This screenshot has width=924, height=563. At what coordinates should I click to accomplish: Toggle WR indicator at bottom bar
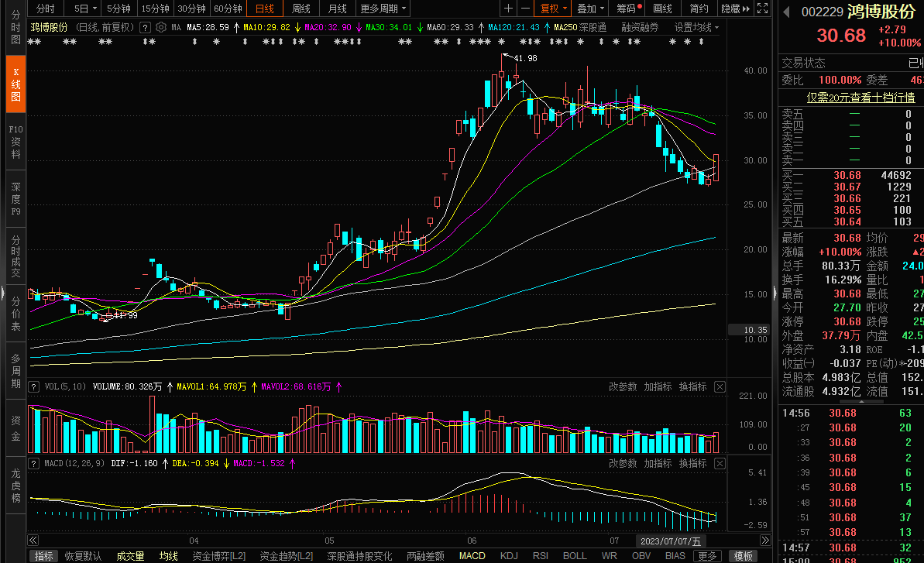click(x=610, y=556)
